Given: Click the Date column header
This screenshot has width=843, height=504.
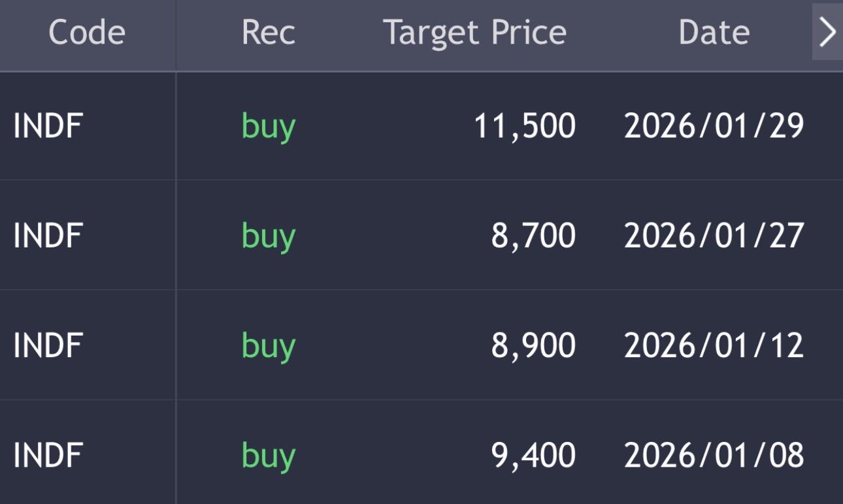Looking at the screenshot, I should [714, 32].
